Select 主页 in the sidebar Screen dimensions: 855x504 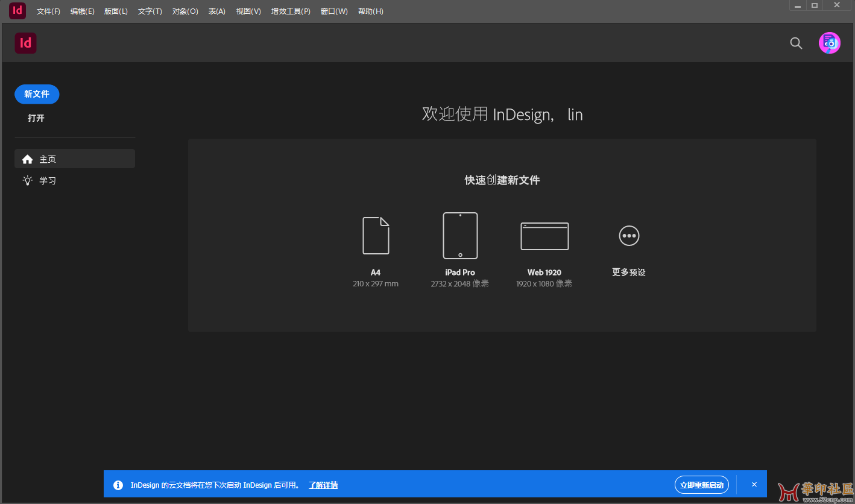point(75,159)
